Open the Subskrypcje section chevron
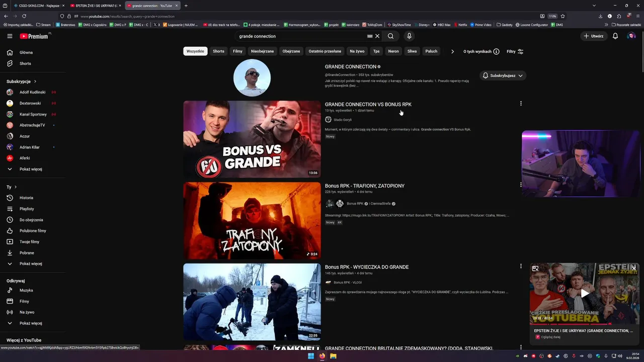 pyautogui.click(x=35, y=81)
